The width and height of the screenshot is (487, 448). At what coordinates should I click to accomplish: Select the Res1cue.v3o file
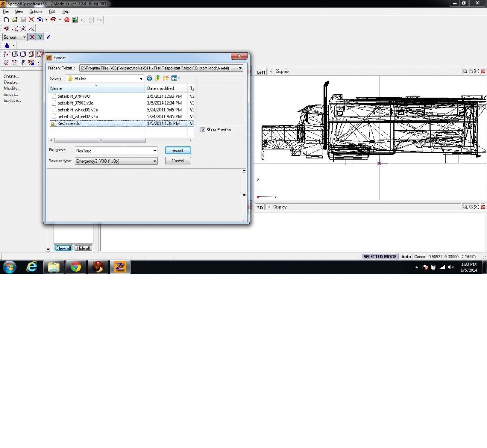click(121, 123)
